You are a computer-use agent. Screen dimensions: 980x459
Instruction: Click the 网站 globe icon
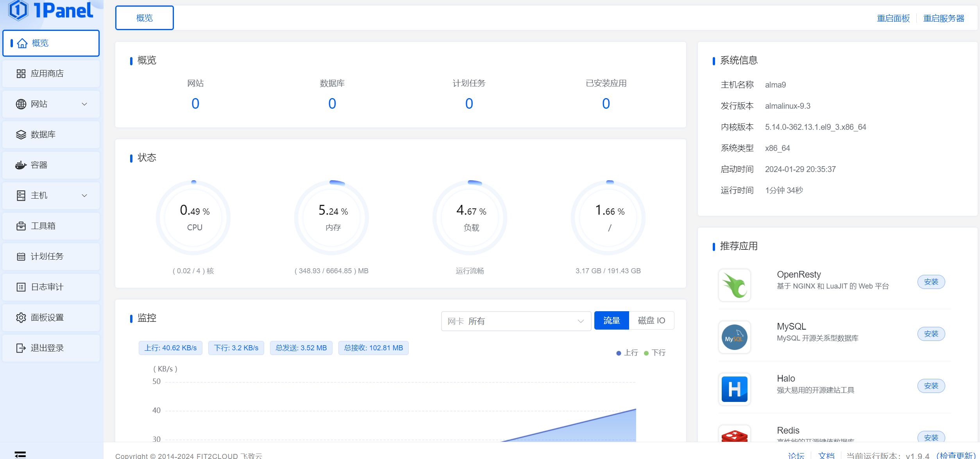(x=21, y=104)
